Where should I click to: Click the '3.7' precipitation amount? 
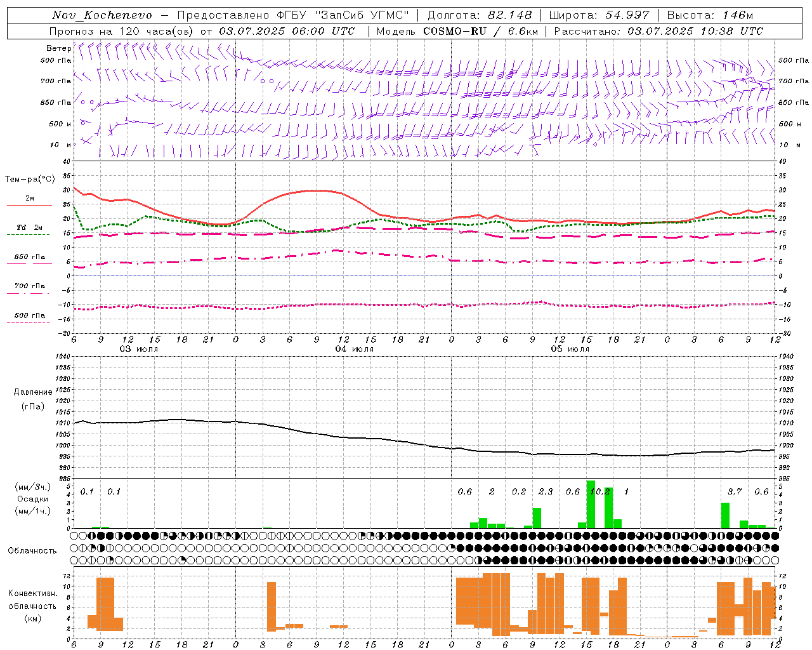pyautogui.click(x=735, y=492)
